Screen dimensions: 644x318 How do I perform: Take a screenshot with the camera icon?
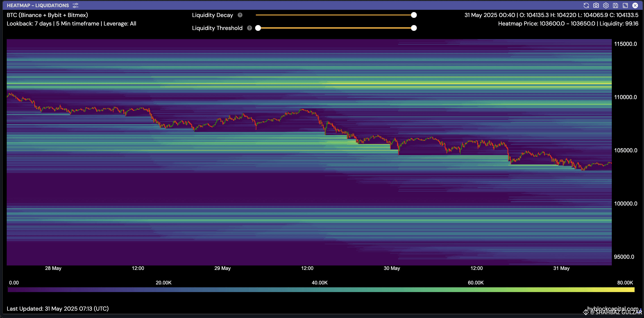tap(596, 6)
